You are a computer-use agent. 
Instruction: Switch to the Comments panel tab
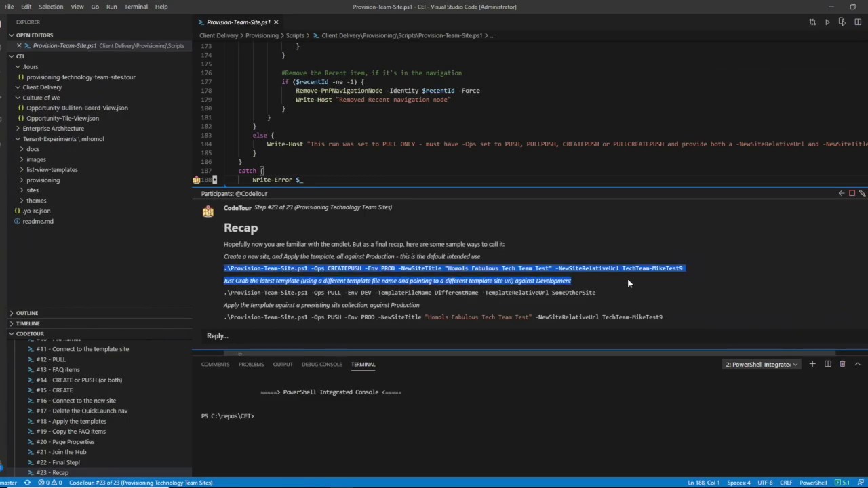click(215, 364)
